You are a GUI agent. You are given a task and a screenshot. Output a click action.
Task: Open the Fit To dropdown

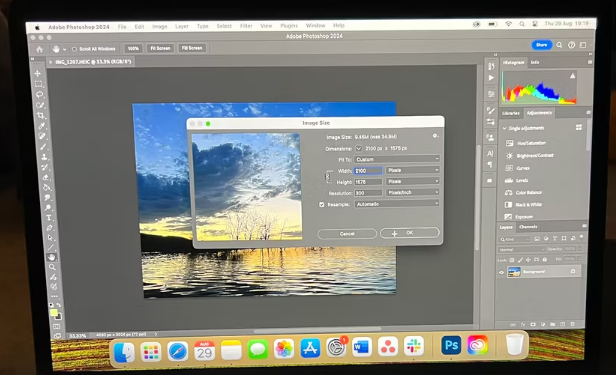pyautogui.click(x=397, y=159)
